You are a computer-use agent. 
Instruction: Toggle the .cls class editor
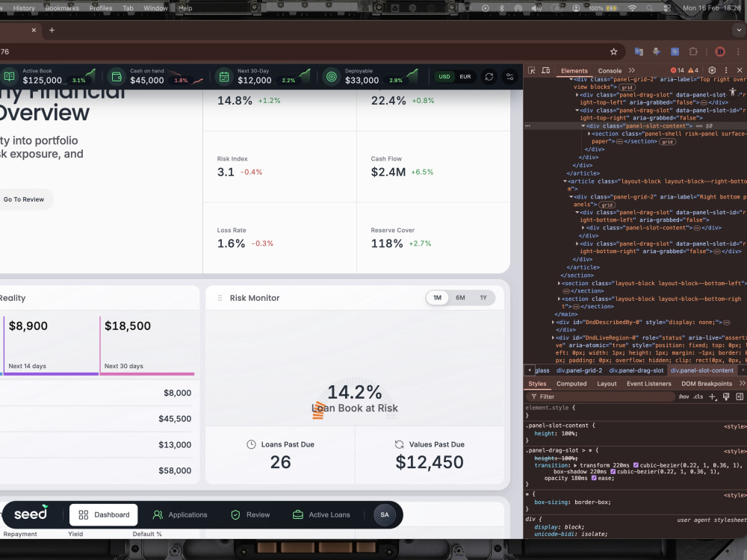698,396
